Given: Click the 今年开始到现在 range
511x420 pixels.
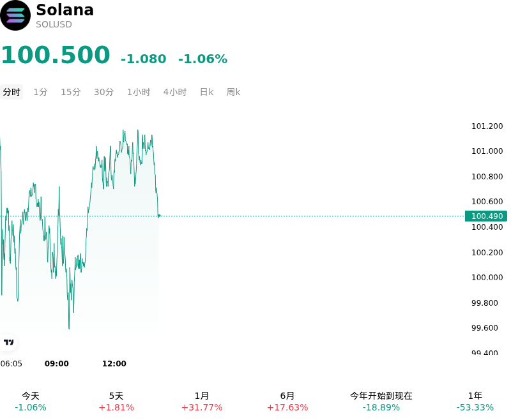Looking at the screenshot, I should tap(381, 401).
